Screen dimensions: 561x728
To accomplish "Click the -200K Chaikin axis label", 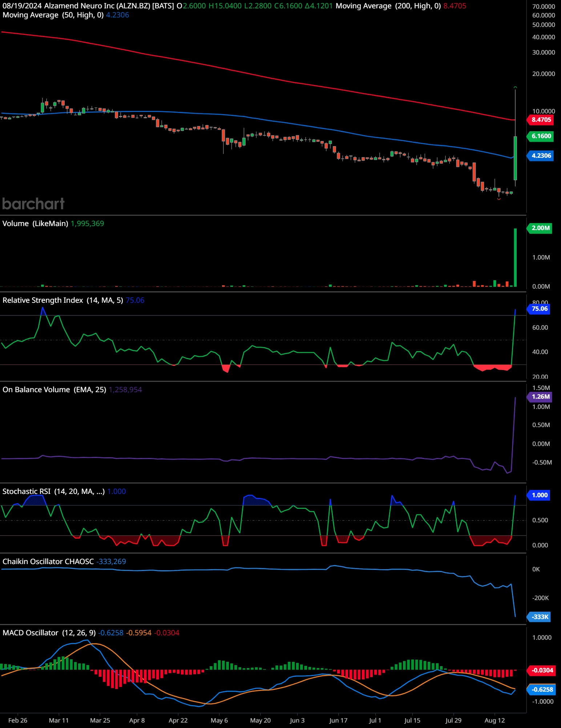I will coord(540,598).
